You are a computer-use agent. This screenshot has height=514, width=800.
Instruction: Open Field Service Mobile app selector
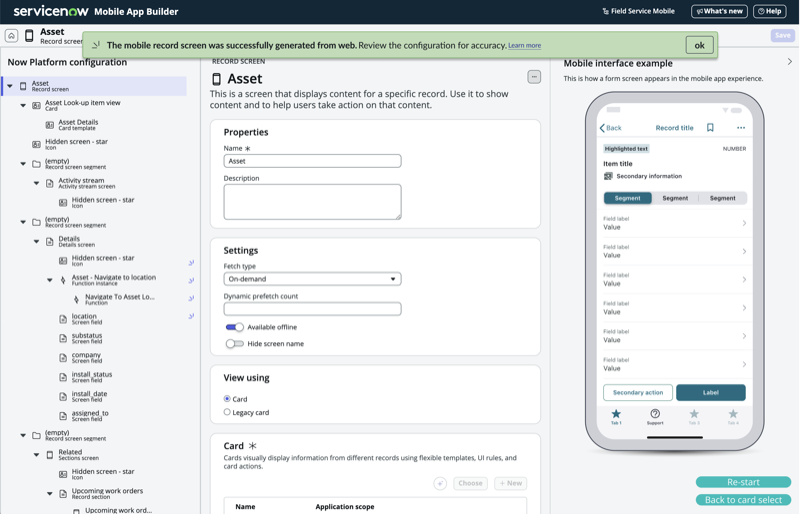pos(638,11)
